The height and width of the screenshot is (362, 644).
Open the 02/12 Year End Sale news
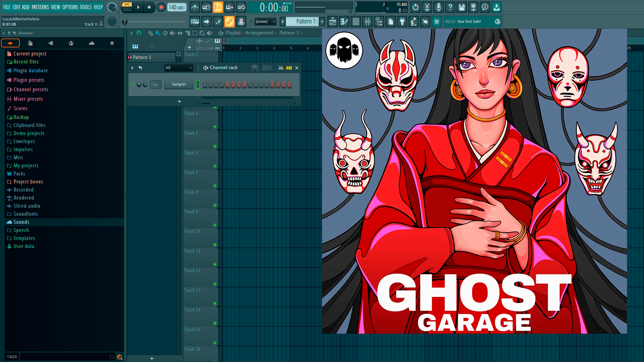(x=472, y=21)
